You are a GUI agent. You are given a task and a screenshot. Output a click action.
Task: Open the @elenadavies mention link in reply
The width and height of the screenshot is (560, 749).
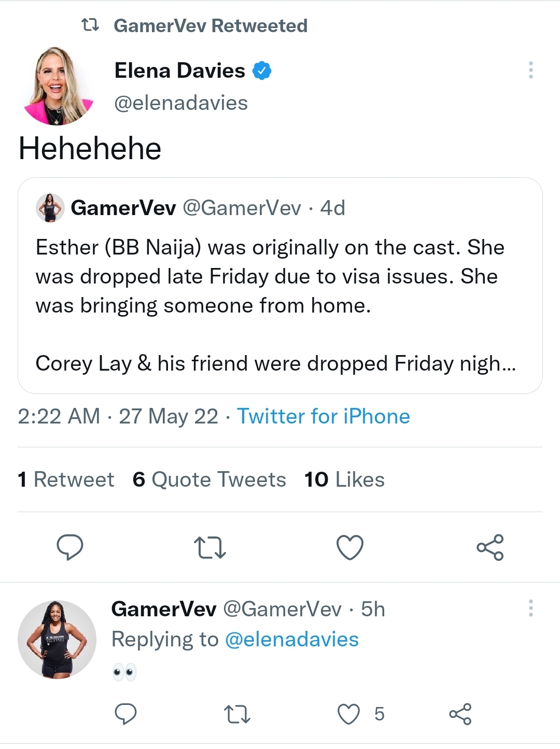pyautogui.click(x=292, y=639)
